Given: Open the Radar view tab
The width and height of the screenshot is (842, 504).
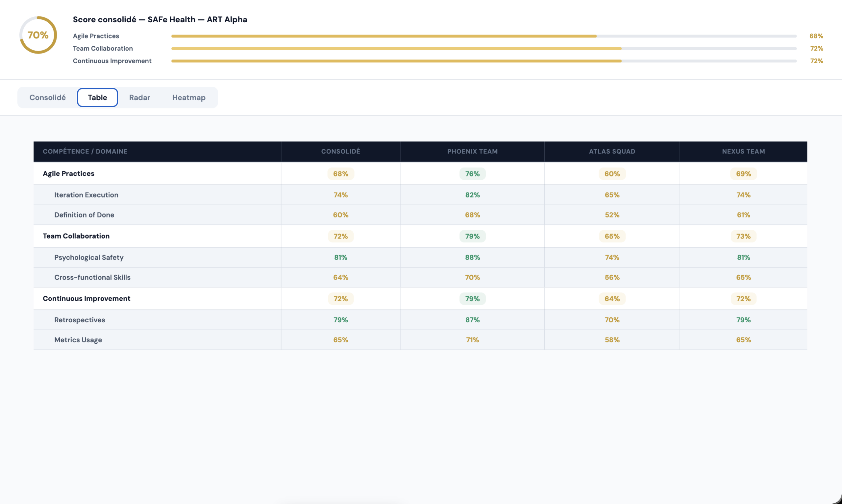Looking at the screenshot, I should click(x=139, y=98).
